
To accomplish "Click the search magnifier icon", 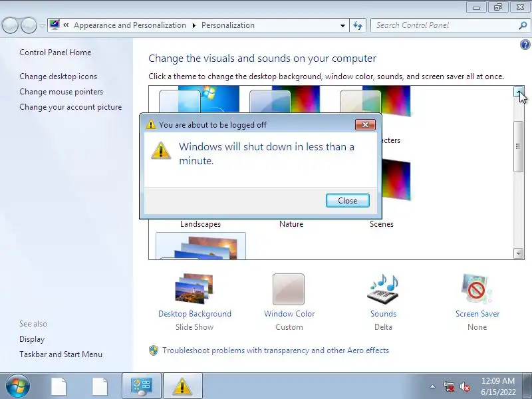I will click(x=523, y=25).
